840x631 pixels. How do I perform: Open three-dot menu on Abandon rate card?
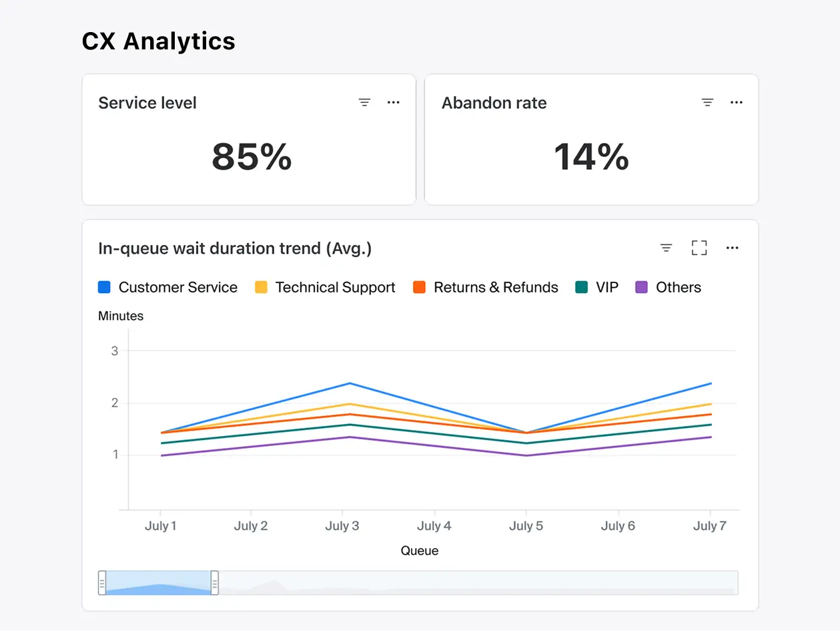point(737,103)
